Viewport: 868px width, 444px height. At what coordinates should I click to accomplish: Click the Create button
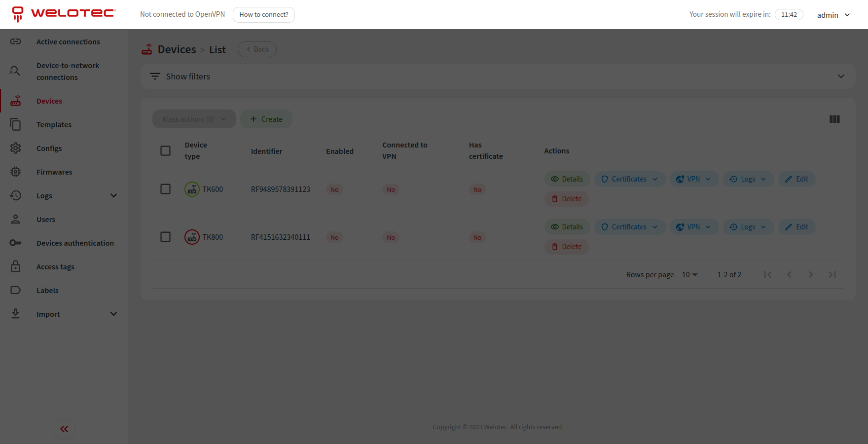coord(266,119)
